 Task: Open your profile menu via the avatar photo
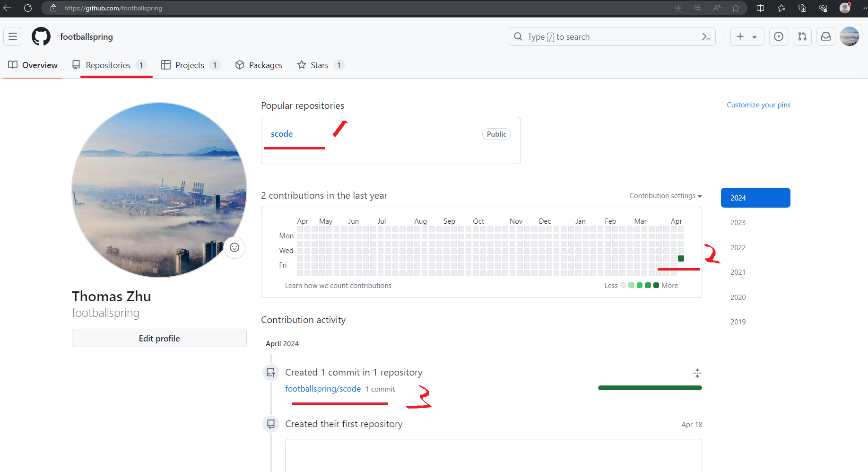click(x=850, y=36)
